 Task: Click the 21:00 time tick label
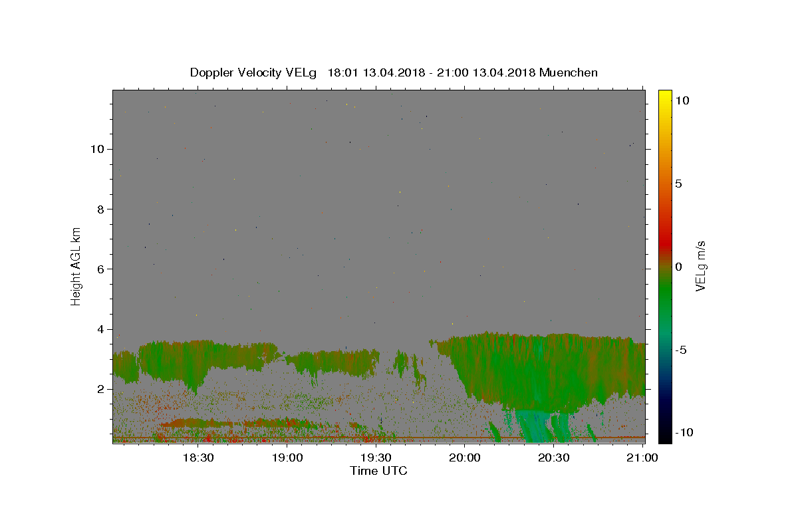coord(642,458)
